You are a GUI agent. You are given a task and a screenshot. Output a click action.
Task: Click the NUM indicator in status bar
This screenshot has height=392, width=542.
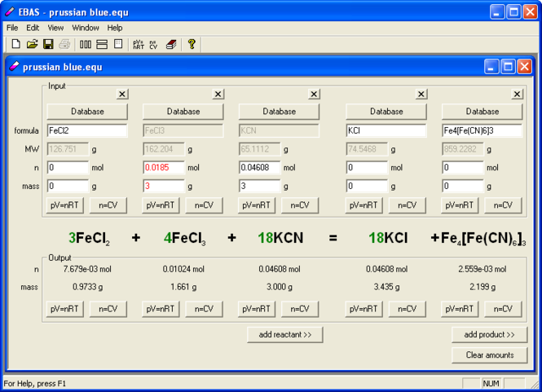point(491,383)
